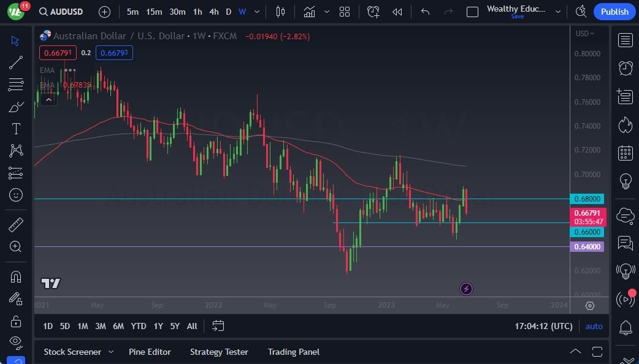This screenshot has height=364, width=639.
Task: Create an alert from the toolbar
Action: click(x=373, y=11)
